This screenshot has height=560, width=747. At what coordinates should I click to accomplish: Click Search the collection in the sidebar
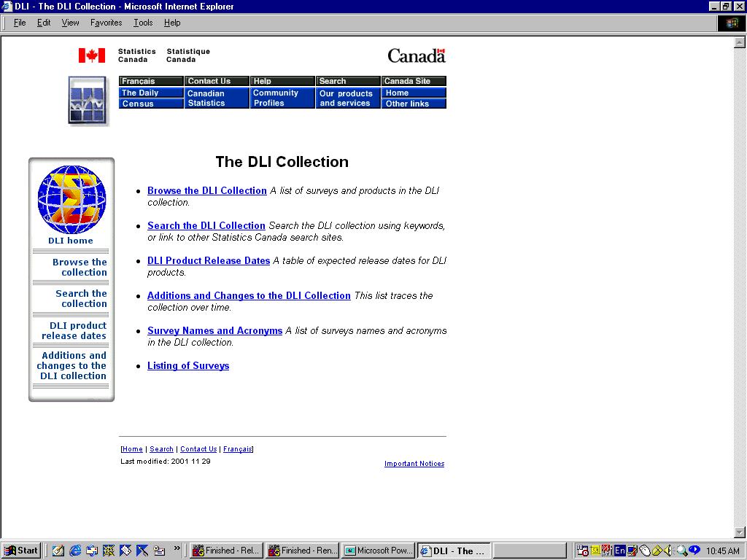click(x=81, y=298)
